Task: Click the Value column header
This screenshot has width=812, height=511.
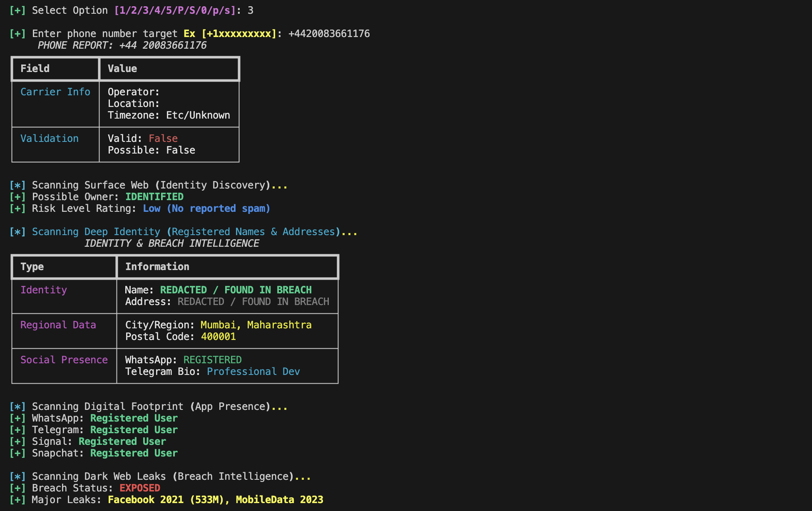Action: click(122, 69)
